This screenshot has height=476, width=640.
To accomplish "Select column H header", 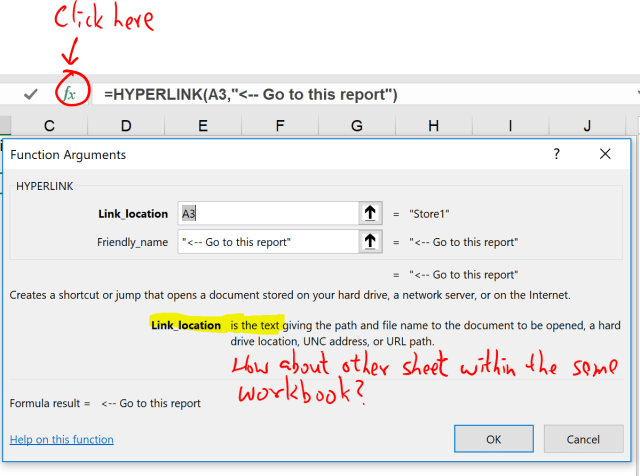I will (x=433, y=126).
